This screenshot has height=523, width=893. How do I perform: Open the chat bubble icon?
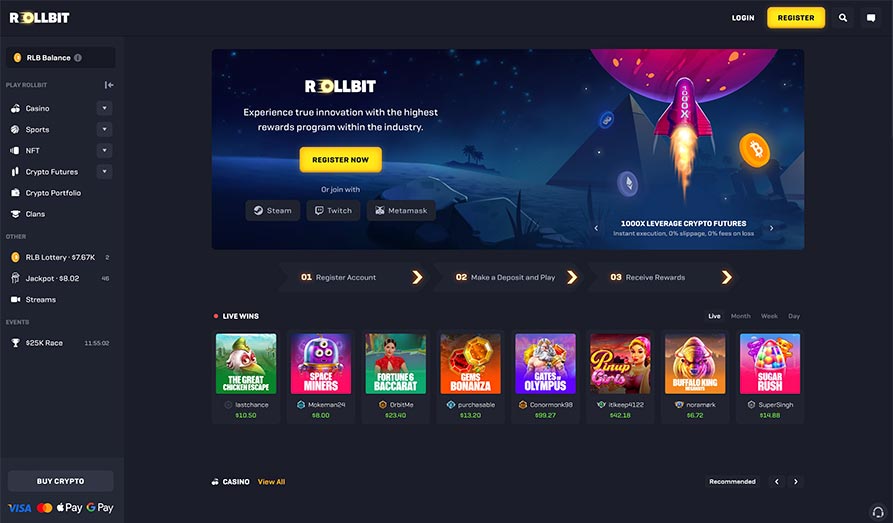[x=871, y=18]
